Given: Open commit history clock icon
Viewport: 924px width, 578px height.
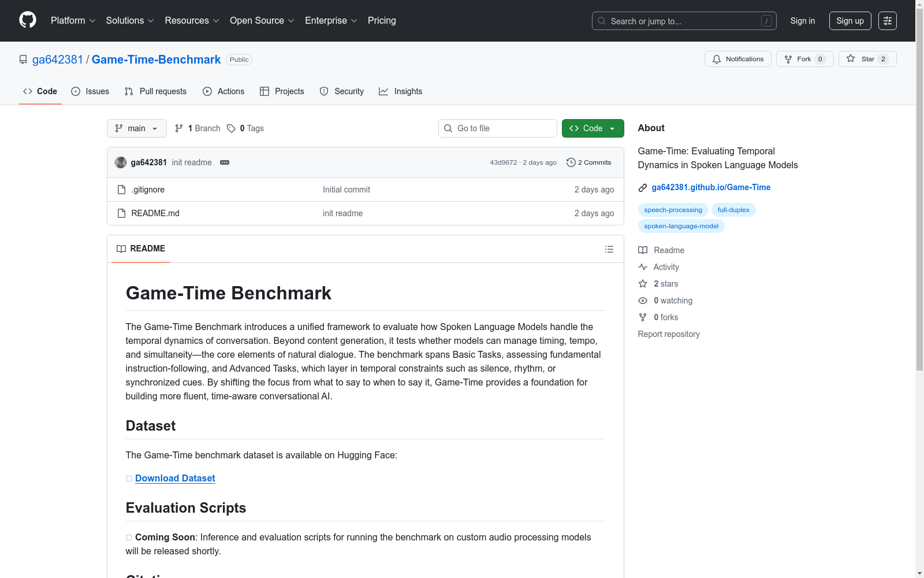Looking at the screenshot, I should pyautogui.click(x=571, y=162).
